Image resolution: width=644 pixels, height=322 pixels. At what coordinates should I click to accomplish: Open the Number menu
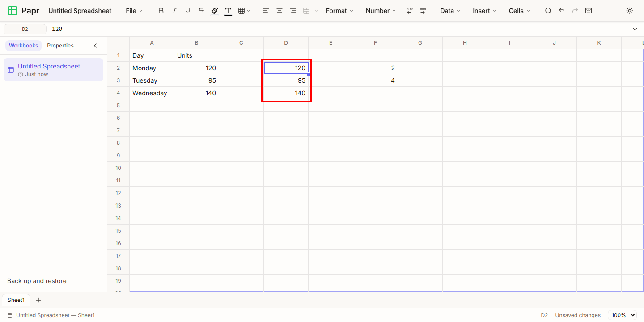click(x=381, y=11)
